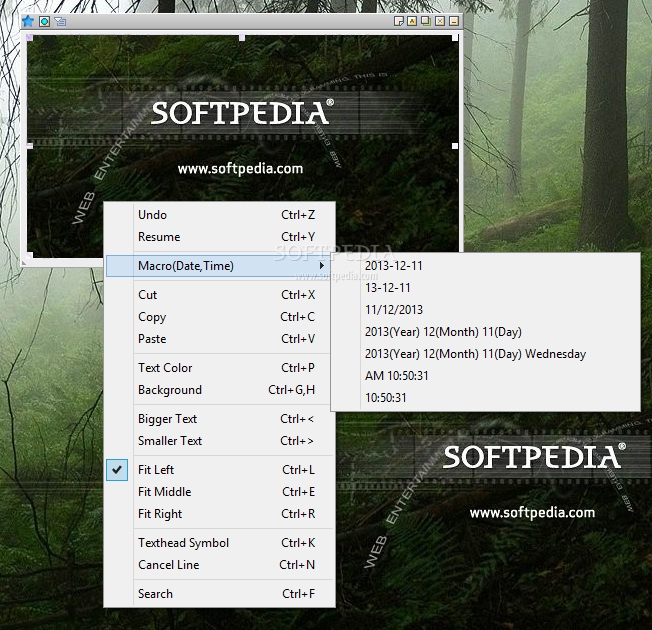
Task: Select Fit Right alignment
Action: (220, 514)
